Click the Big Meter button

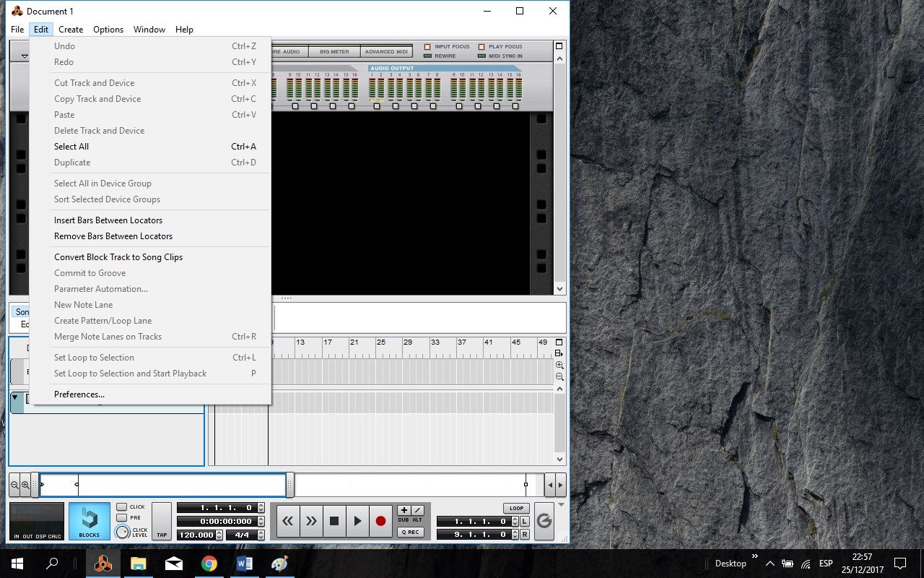point(334,52)
